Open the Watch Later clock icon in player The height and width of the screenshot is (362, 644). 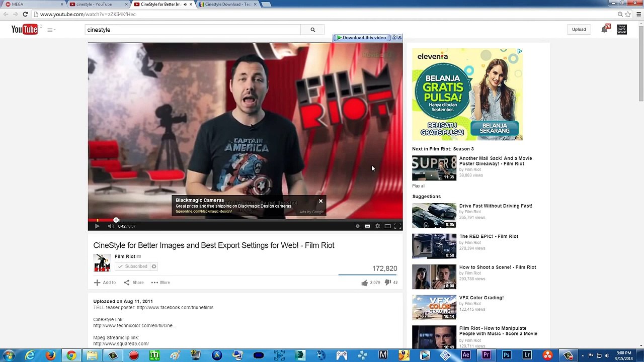[x=358, y=226]
